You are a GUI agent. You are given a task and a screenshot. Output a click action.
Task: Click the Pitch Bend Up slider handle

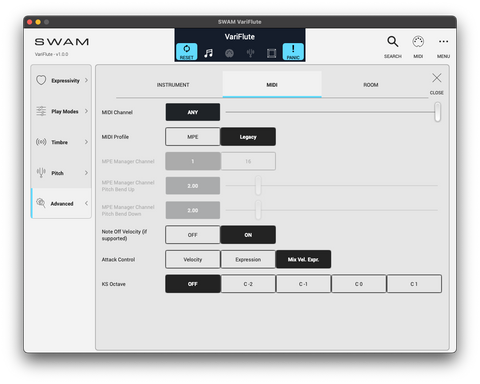point(258,186)
